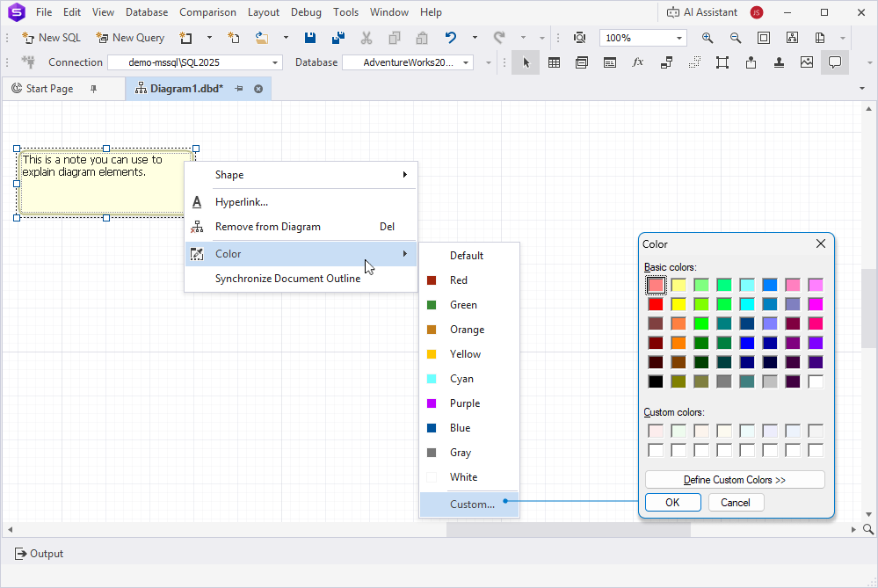Screen dimensions: 878x588
Task: Click the Open file folder icon
Action: click(262, 38)
